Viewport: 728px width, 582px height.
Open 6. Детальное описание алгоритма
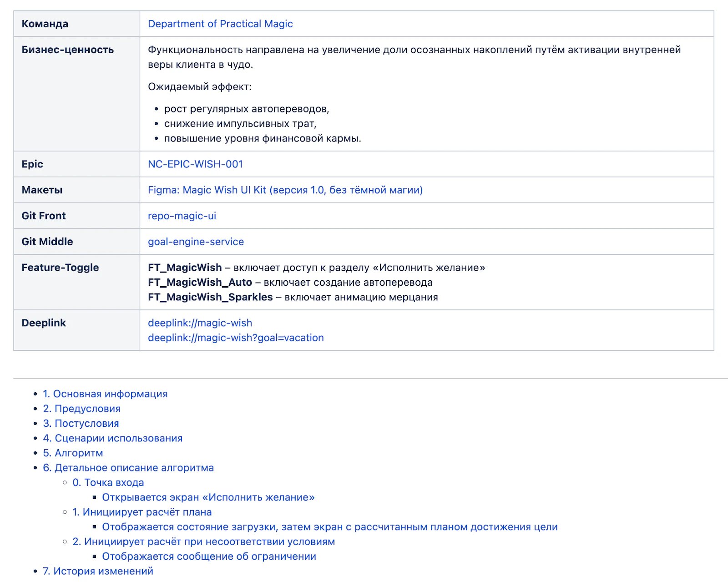click(128, 468)
